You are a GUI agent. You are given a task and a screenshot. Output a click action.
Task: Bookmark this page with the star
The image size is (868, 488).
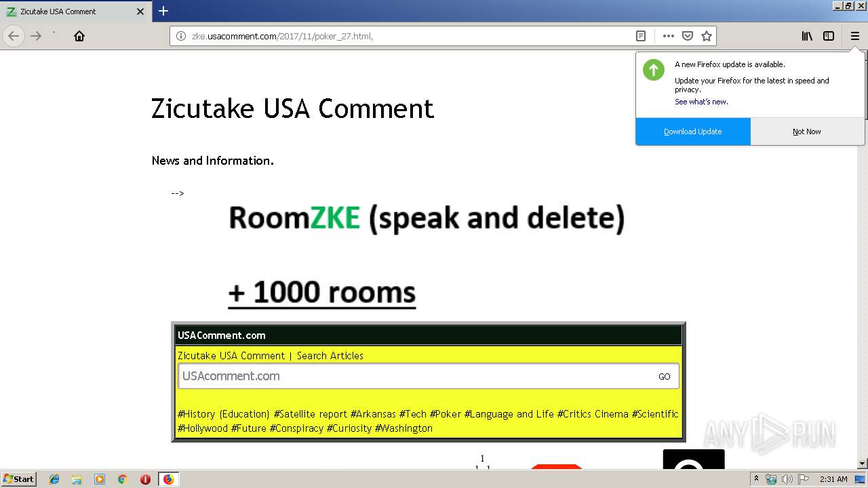(x=707, y=36)
